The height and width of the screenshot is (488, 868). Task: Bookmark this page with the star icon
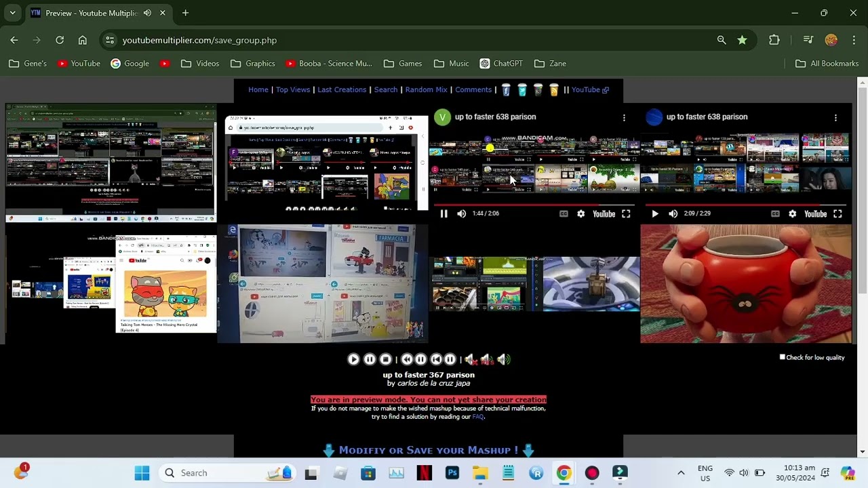pyautogui.click(x=743, y=40)
